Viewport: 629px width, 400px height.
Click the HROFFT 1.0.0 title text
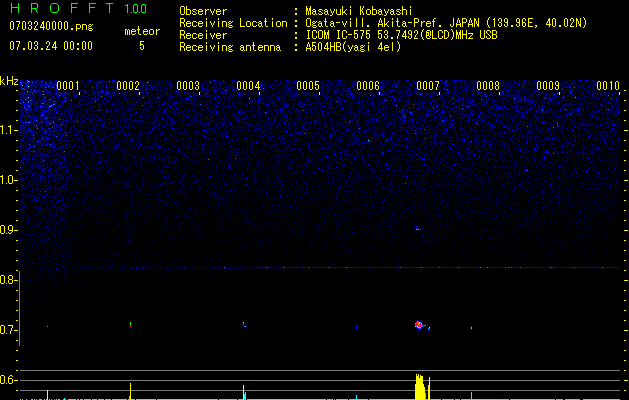point(78,8)
